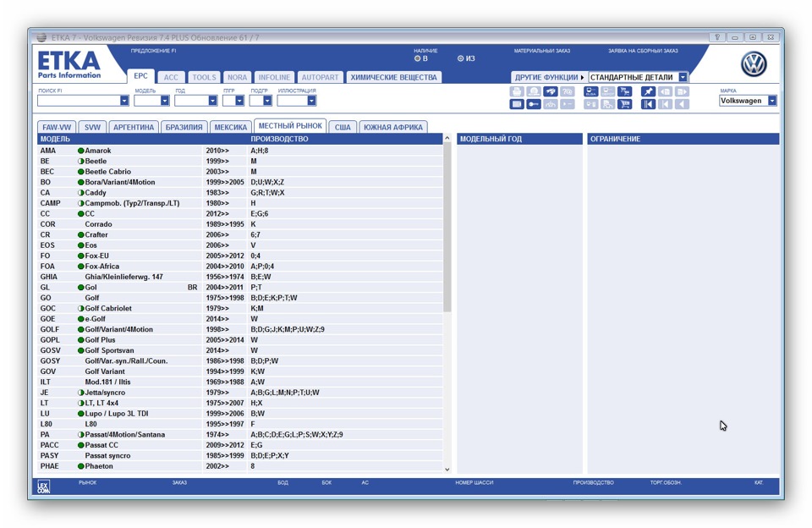Select the В availability radio button
Viewport: 812px width, 528px height.
tap(417, 58)
